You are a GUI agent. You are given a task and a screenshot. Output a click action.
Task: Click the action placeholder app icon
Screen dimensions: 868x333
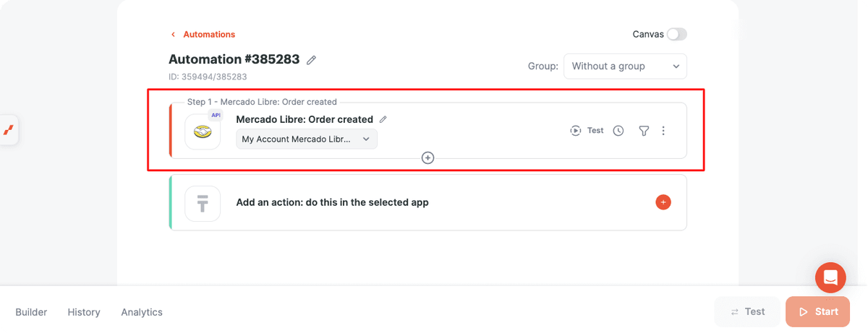203,204
